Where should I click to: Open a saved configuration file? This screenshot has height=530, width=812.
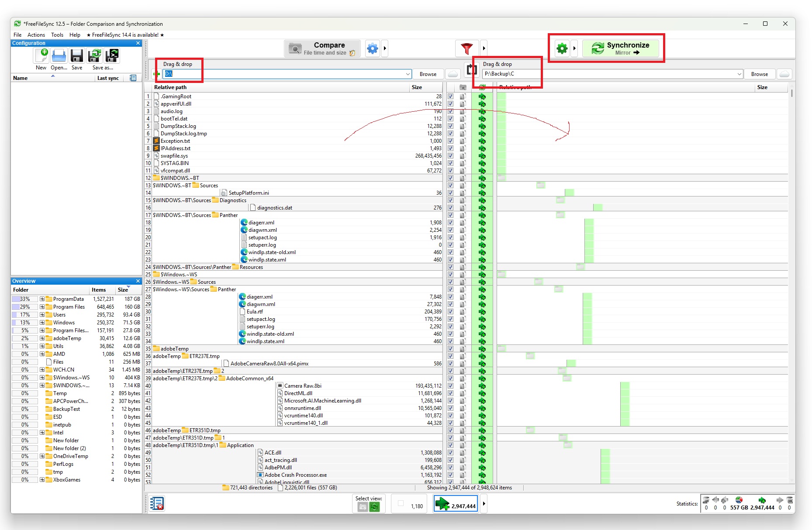point(59,56)
